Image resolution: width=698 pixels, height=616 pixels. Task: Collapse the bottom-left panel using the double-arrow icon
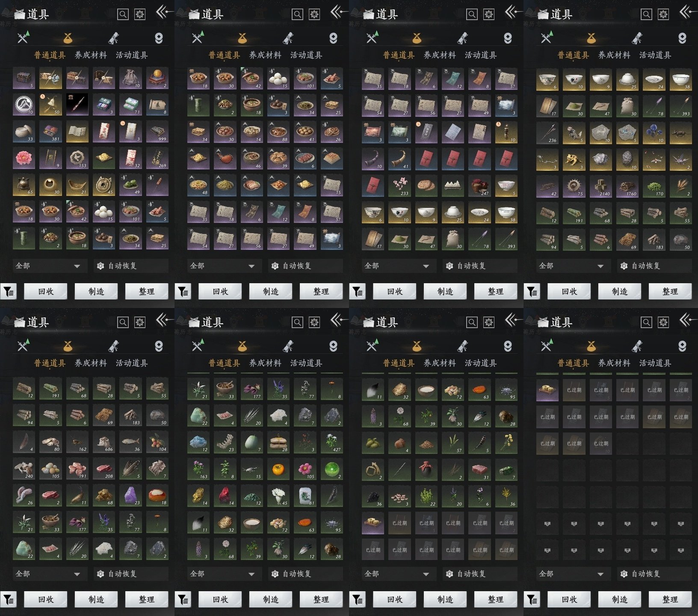pos(163,320)
